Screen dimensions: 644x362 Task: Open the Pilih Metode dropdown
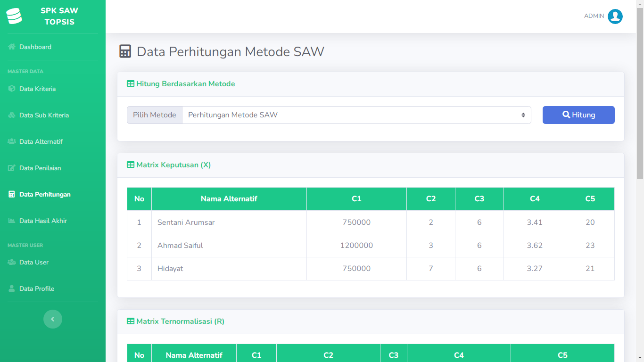coord(356,115)
